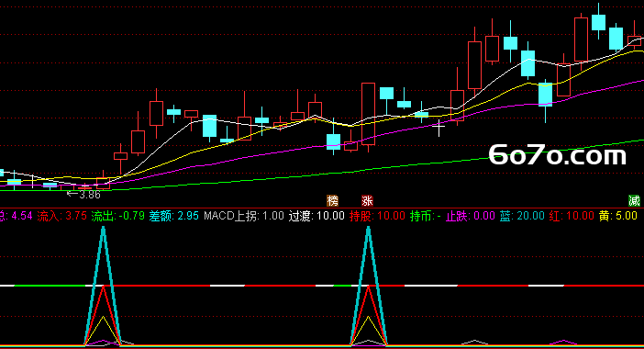Click the MACD上拐: 1.00 label
The image size is (644, 349).
[x=244, y=216]
